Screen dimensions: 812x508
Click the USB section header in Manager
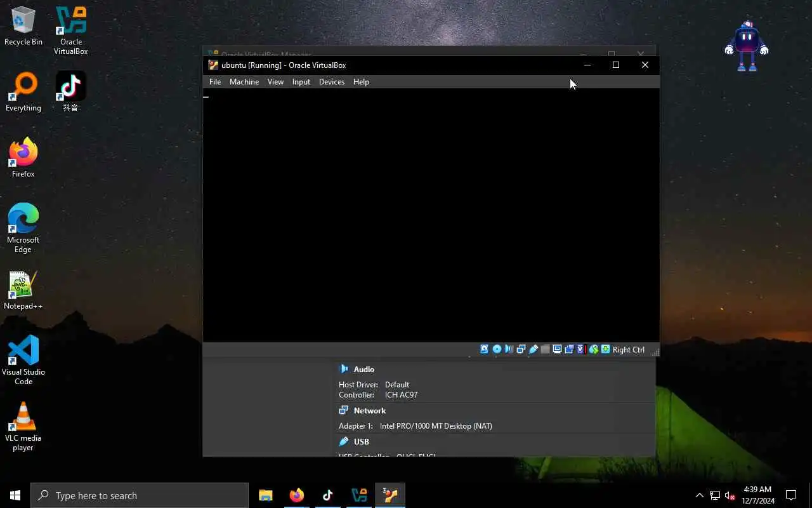(x=361, y=442)
